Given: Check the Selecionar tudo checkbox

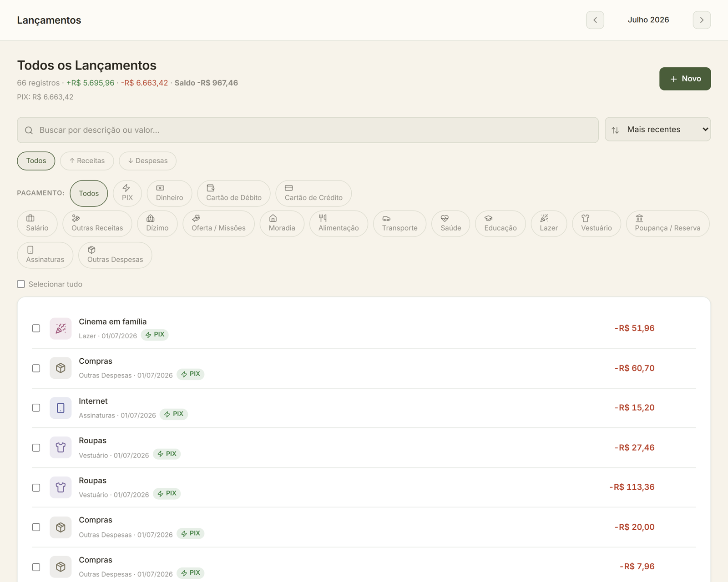Looking at the screenshot, I should tap(21, 284).
